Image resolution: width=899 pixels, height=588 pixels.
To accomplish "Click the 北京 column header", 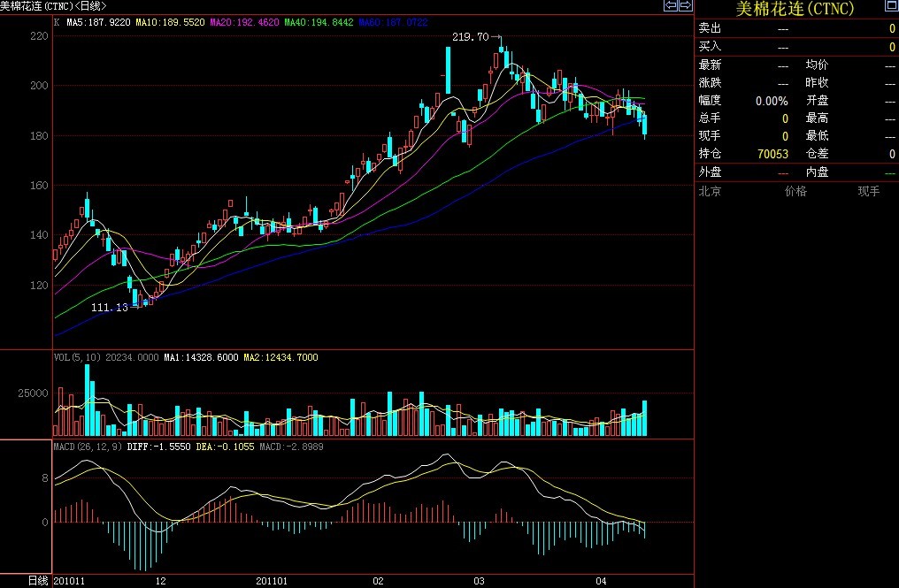I will pyautogui.click(x=710, y=191).
